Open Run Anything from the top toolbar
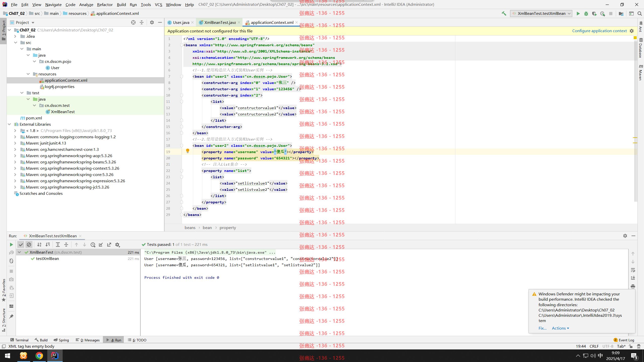Image resolution: width=644 pixels, height=362 pixels. 631,14
